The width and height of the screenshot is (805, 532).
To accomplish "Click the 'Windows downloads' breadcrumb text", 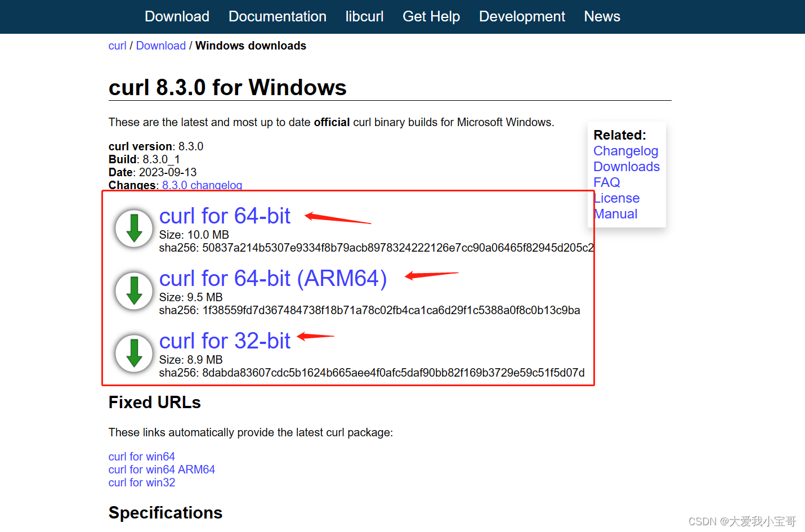I will (x=251, y=46).
